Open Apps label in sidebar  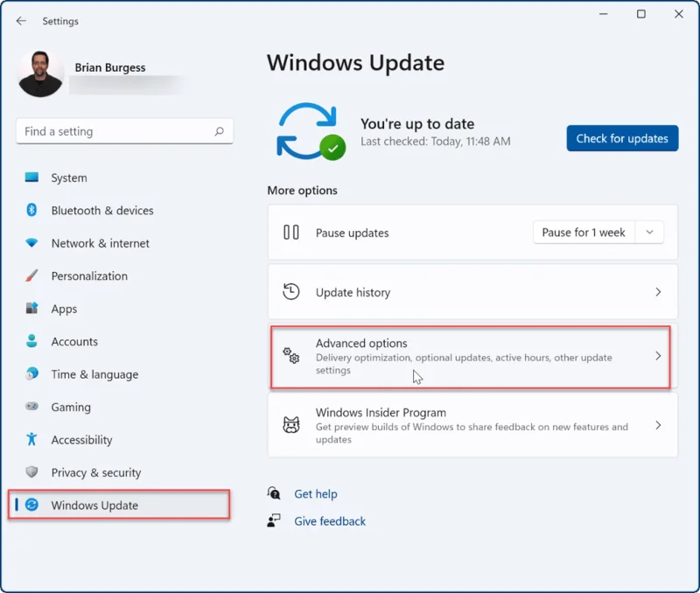[64, 309]
